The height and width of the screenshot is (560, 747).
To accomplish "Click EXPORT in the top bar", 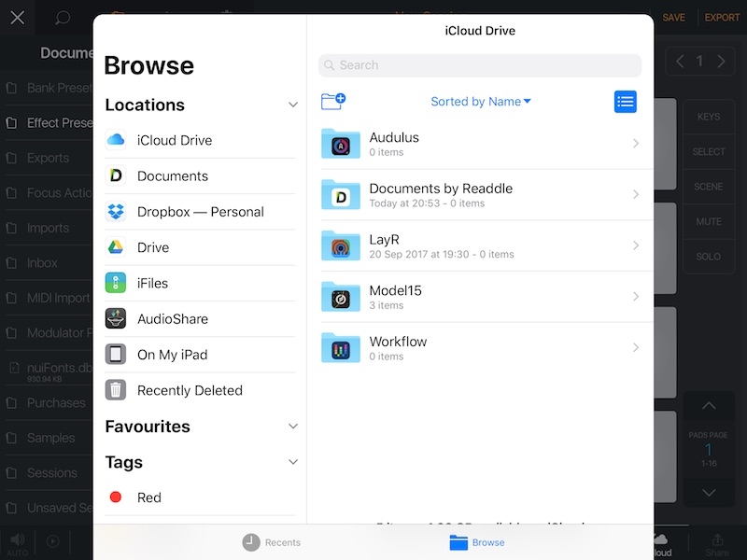I will coord(722,18).
